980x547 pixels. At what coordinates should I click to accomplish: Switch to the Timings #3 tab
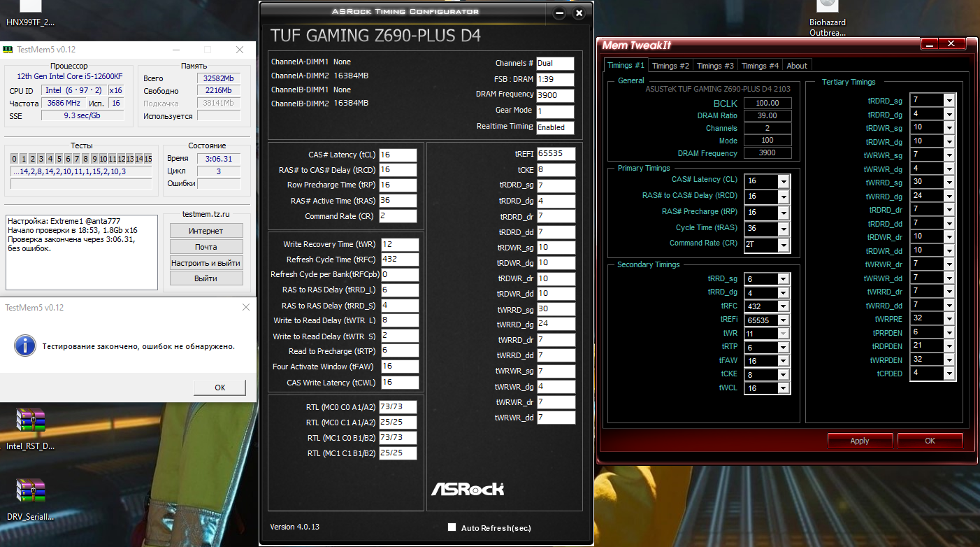click(x=715, y=66)
